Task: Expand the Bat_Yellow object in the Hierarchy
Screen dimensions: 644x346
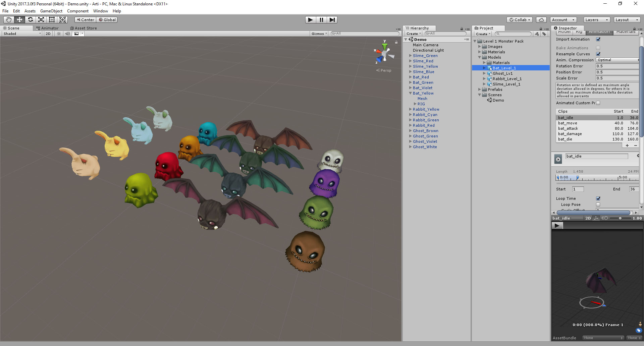Action: 411,93
